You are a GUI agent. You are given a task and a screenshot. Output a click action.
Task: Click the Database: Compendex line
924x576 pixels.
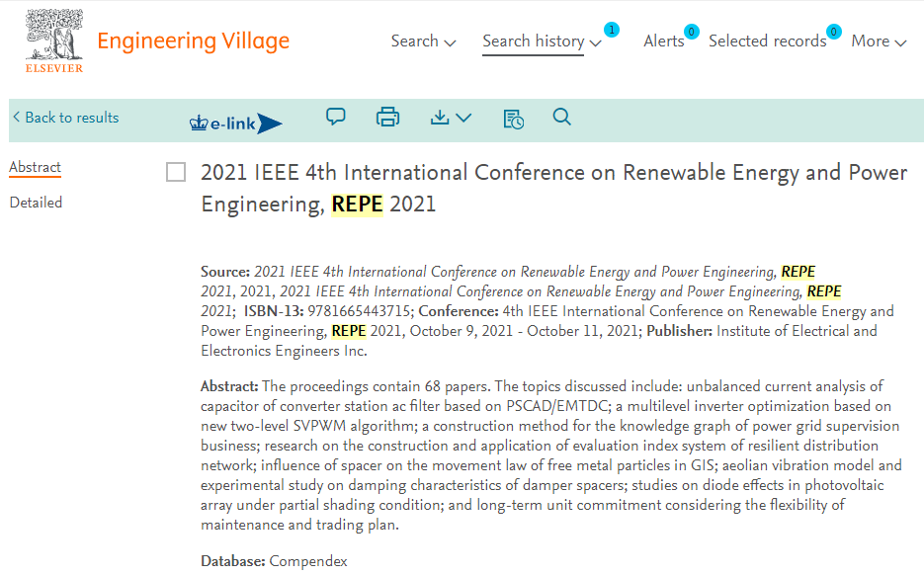tap(274, 561)
